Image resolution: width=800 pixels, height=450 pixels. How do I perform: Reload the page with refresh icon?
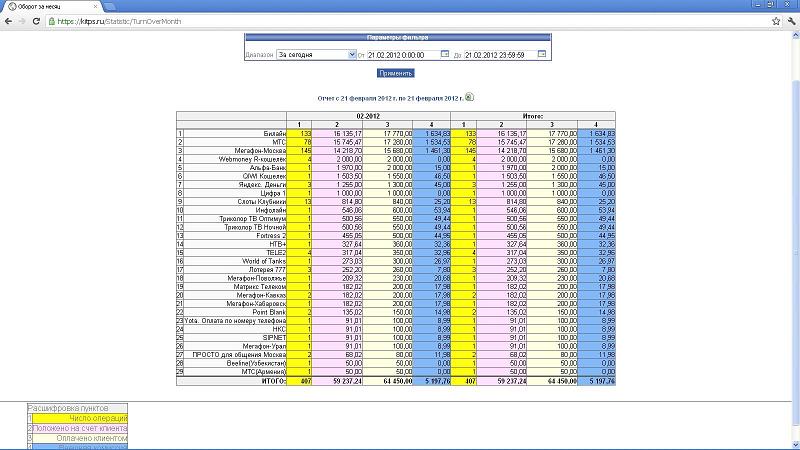(36, 21)
